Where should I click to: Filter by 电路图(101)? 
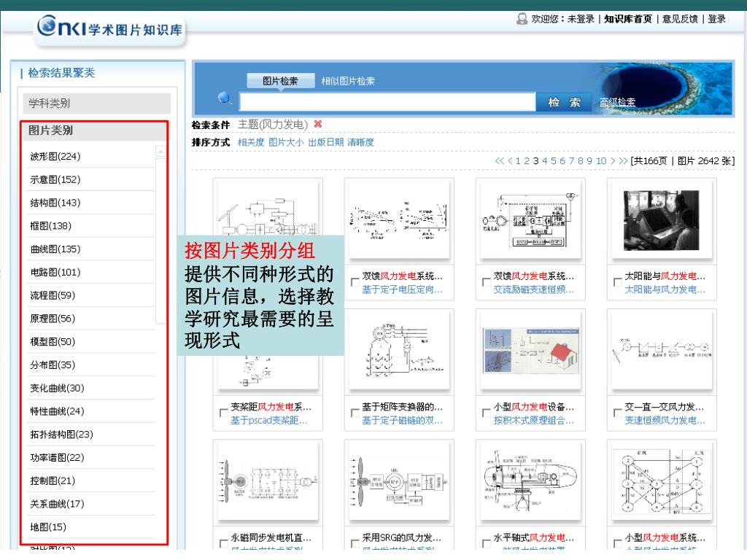click(x=55, y=273)
